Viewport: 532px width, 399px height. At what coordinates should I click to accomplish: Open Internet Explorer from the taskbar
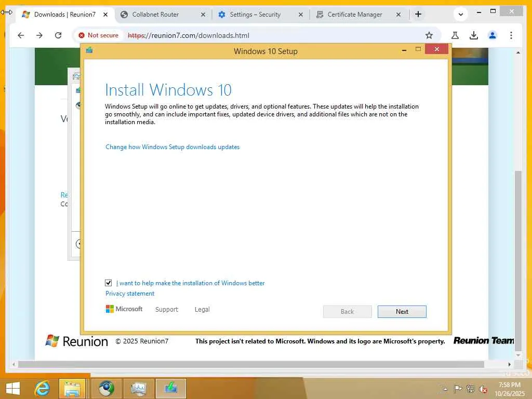coord(42,389)
